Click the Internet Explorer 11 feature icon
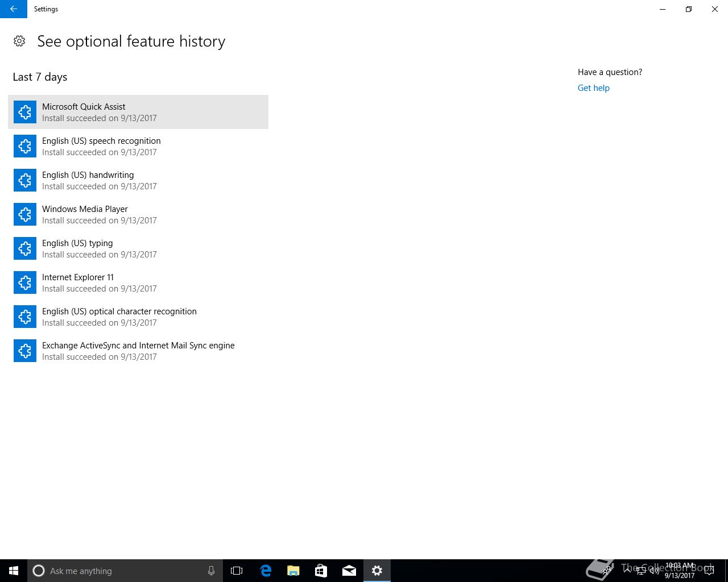 pos(25,282)
